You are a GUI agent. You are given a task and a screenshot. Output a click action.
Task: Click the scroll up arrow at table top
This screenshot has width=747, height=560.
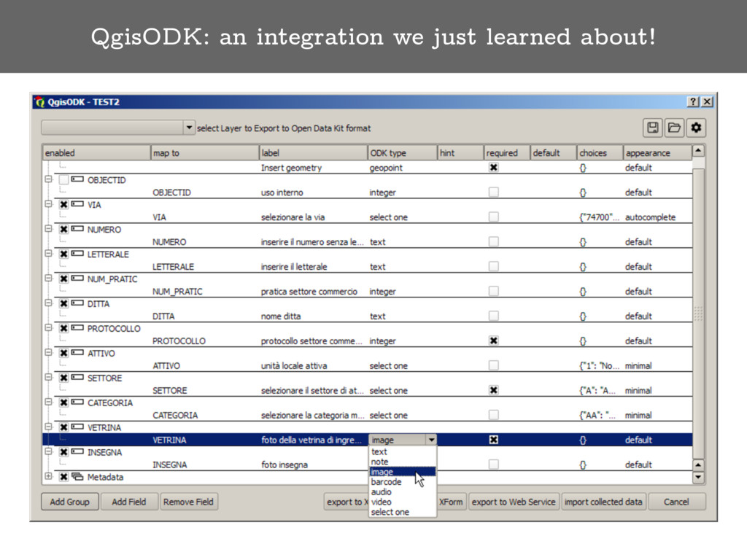tap(698, 150)
